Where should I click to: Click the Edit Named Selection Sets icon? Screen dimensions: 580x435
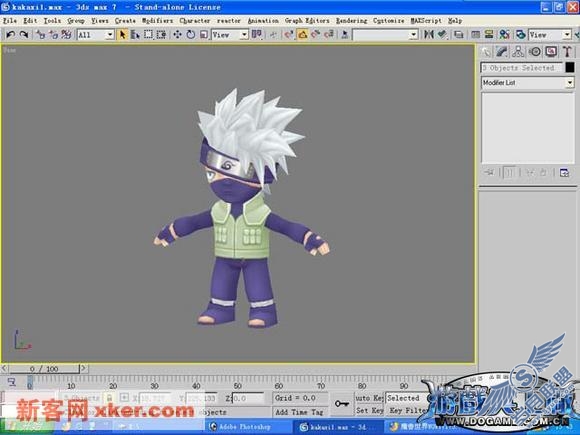point(345,35)
